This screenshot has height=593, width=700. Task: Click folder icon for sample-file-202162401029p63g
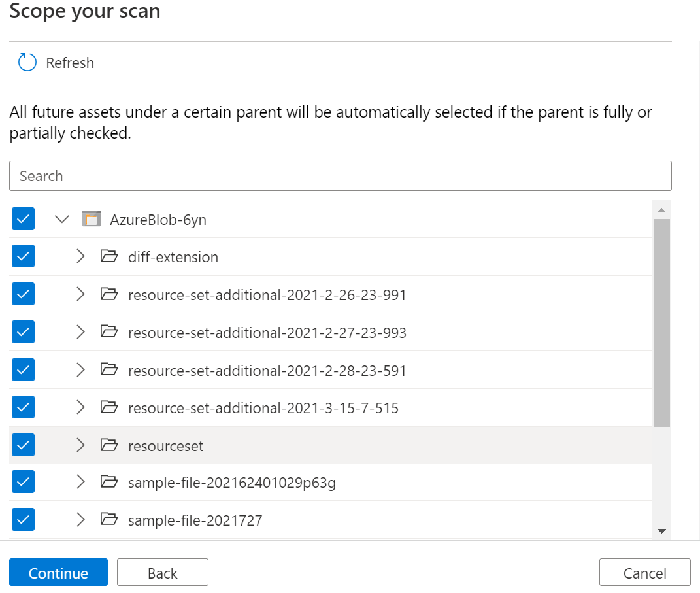click(x=109, y=483)
